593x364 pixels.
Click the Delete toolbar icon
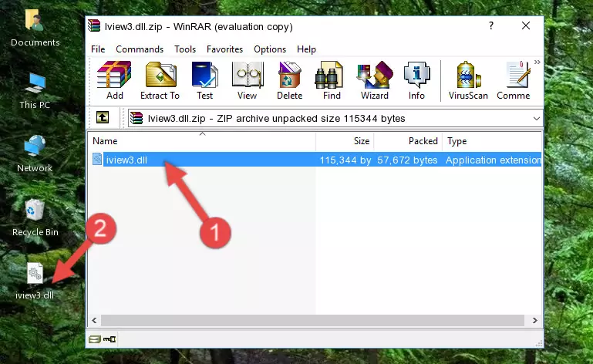click(x=289, y=81)
